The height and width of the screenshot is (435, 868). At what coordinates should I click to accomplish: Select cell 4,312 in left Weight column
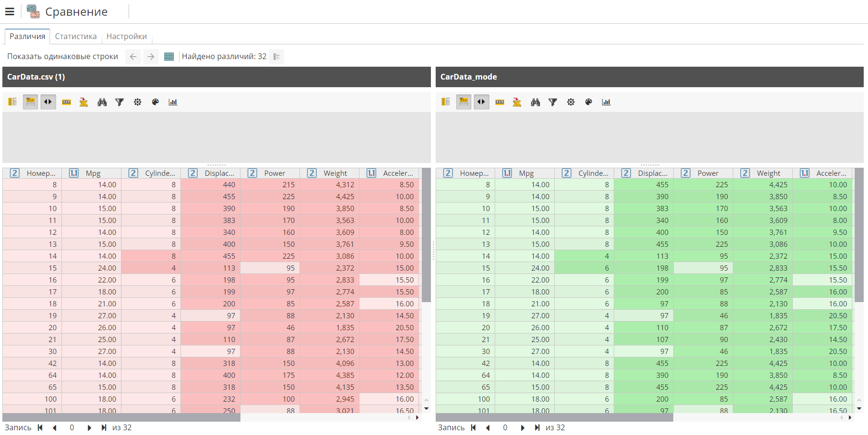329,184
